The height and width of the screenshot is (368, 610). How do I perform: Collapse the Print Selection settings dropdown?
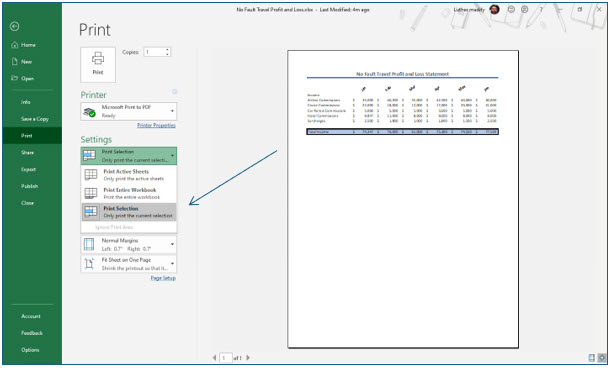click(128, 156)
